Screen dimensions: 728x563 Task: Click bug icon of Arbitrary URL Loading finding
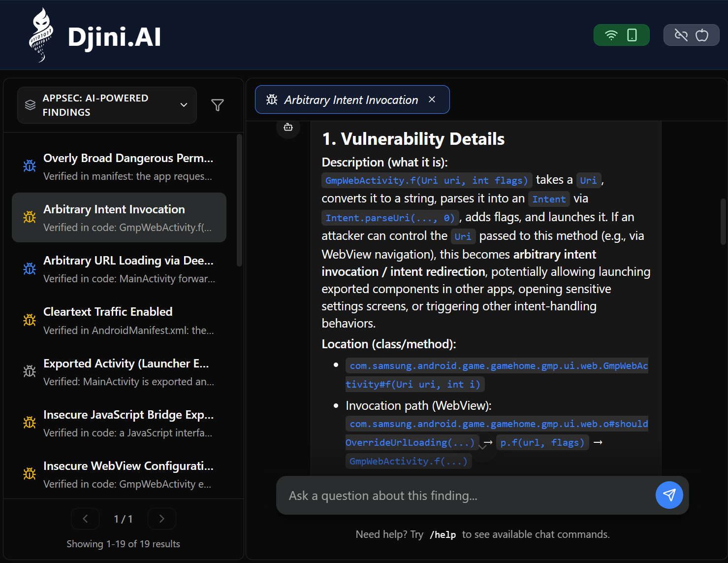pyautogui.click(x=30, y=268)
